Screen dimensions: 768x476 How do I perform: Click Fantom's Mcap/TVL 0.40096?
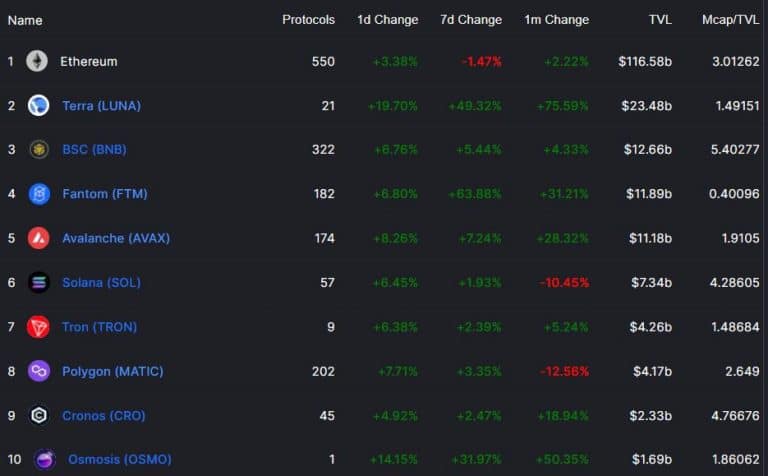734,194
